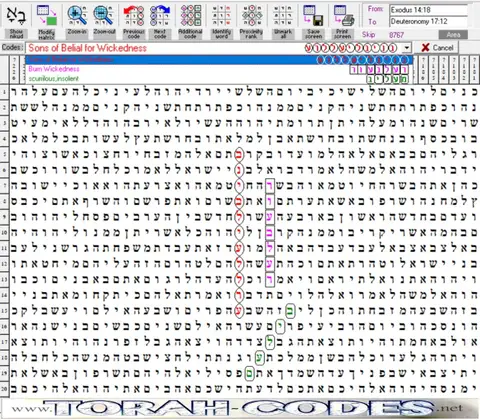Click the green-boxed letter in row 19

click(249, 373)
